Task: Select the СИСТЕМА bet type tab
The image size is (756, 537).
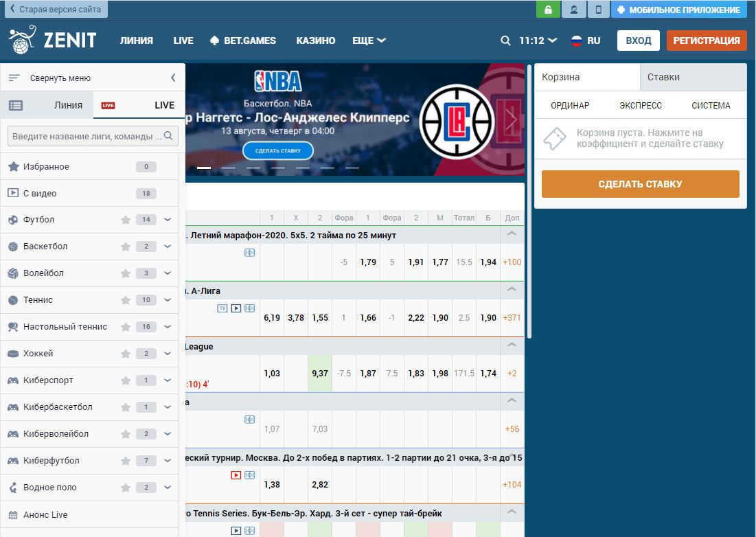Action: point(711,106)
